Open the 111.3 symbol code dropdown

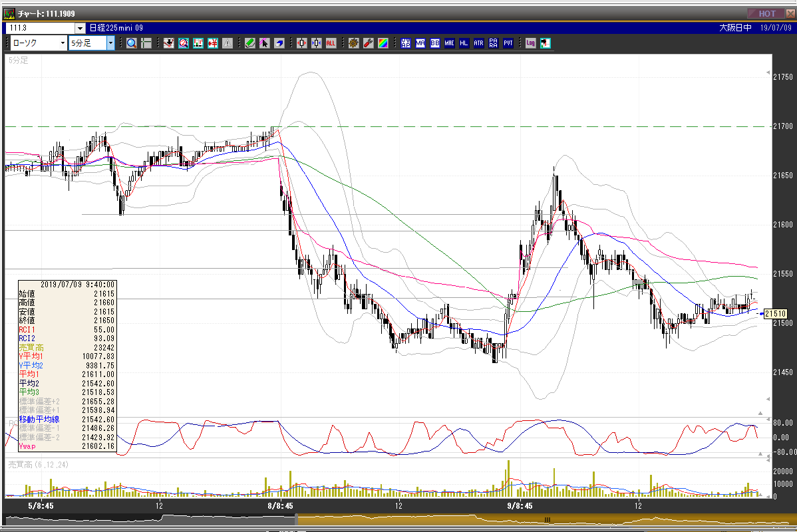click(80, 28)
